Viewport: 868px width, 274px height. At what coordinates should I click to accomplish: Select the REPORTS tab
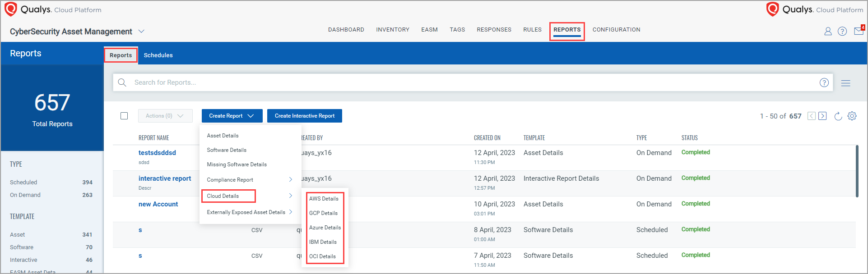(x=567, y=30)
